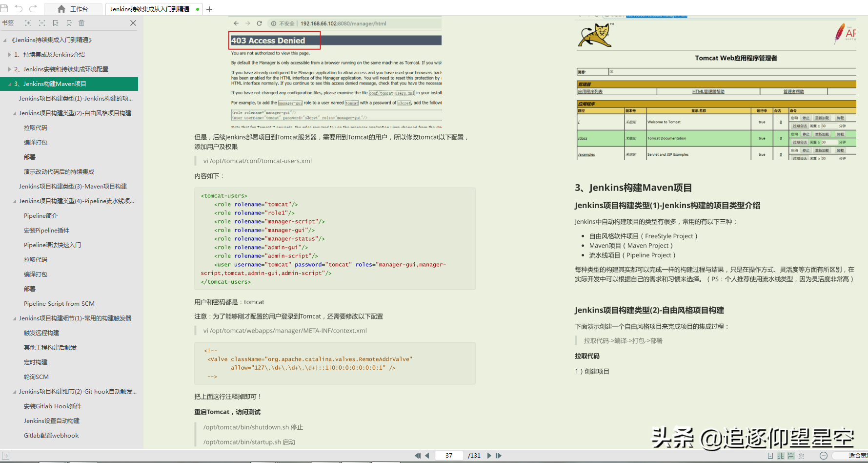This screenshot has height=463, width=868.
Task: Expand all bookmarks icon in bookmark panel
Action: pos(28,23)
